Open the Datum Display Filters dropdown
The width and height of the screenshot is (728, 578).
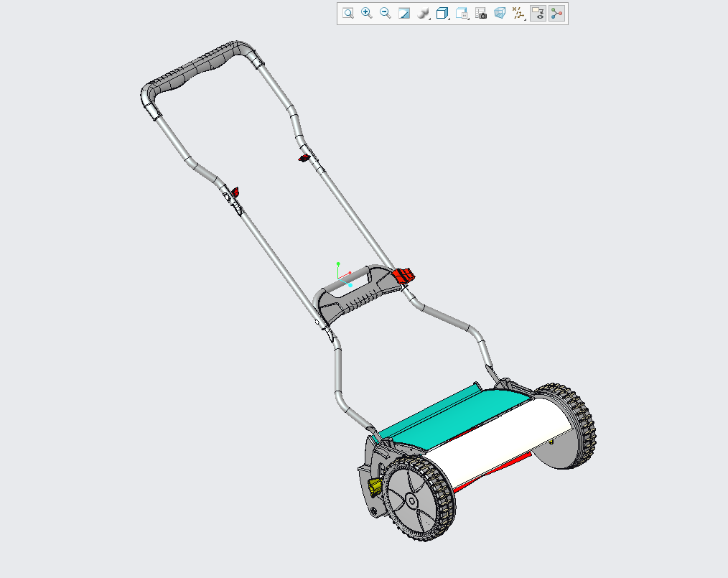(x=518, y=14)
